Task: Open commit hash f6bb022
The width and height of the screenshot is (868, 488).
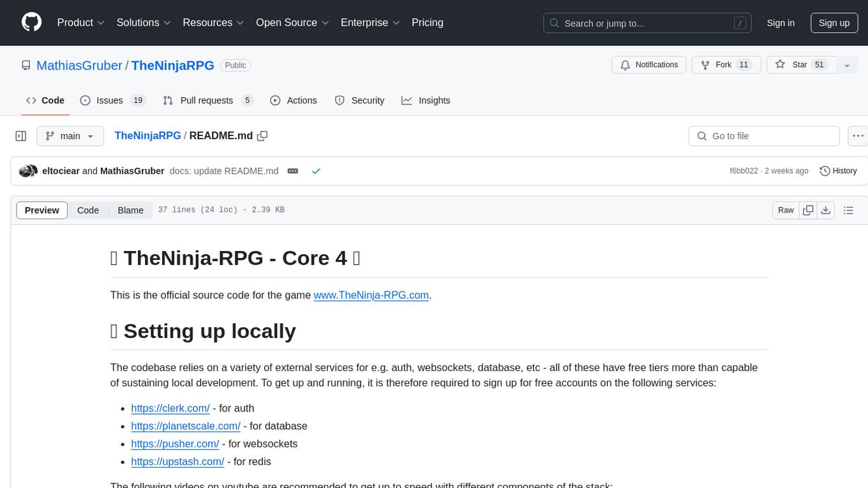Action: tap(744, 171)
